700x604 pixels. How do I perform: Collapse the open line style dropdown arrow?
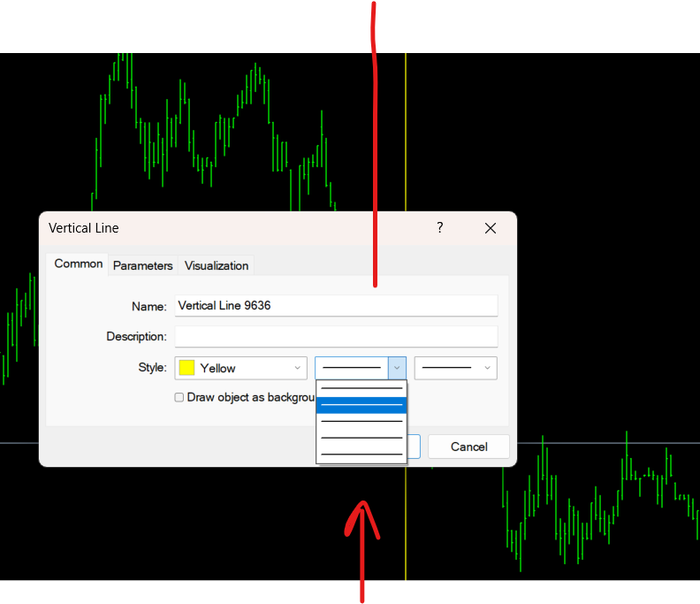coord(397,368)
